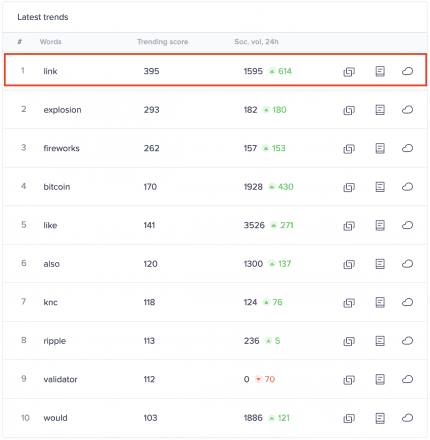430x440 pixels.
Task: Click the green 614 change value for link
Action: [x=285, y=71]
